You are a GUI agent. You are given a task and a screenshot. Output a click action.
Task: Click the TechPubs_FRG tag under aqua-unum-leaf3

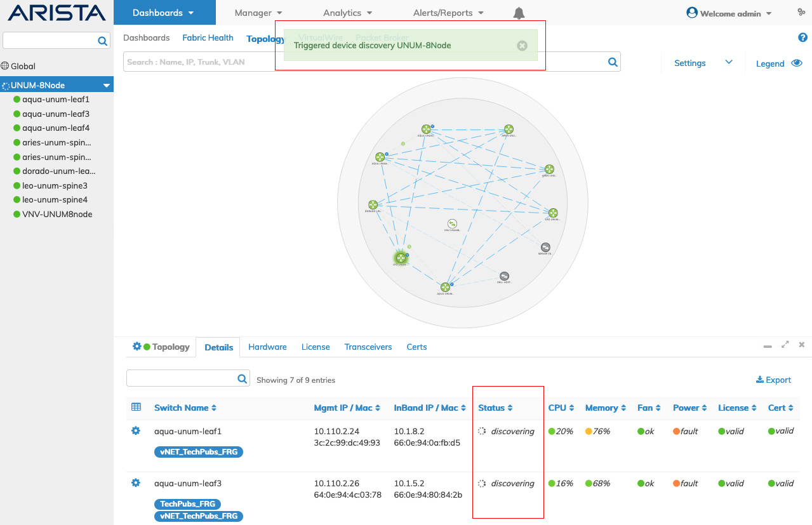[187, 504]
